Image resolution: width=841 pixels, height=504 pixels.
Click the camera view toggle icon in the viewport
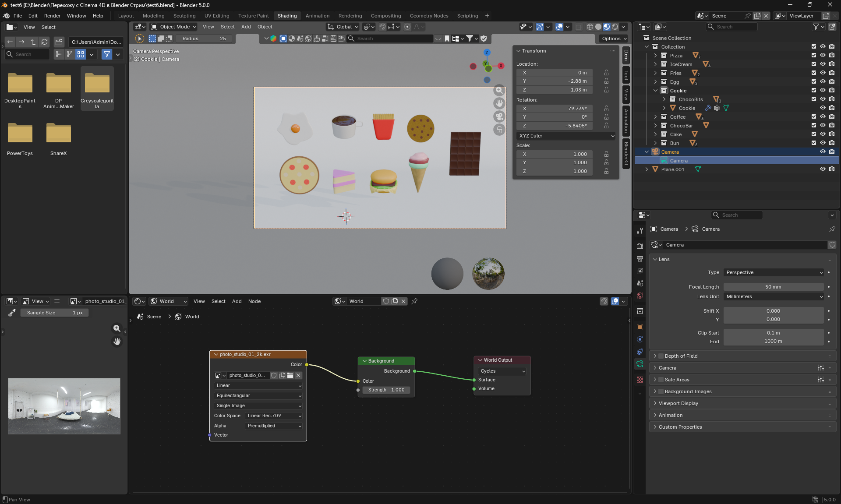(499, 116)
